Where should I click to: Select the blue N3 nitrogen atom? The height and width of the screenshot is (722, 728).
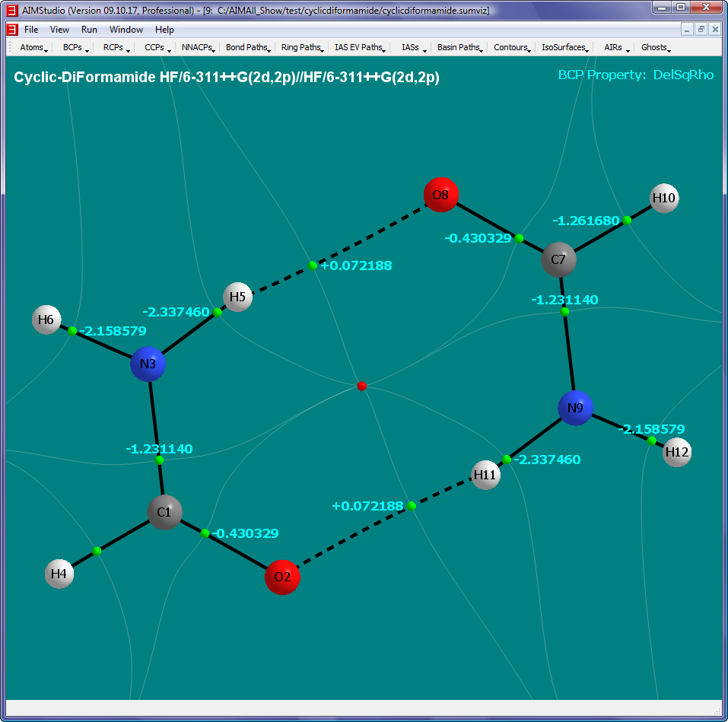pos(148,364)
